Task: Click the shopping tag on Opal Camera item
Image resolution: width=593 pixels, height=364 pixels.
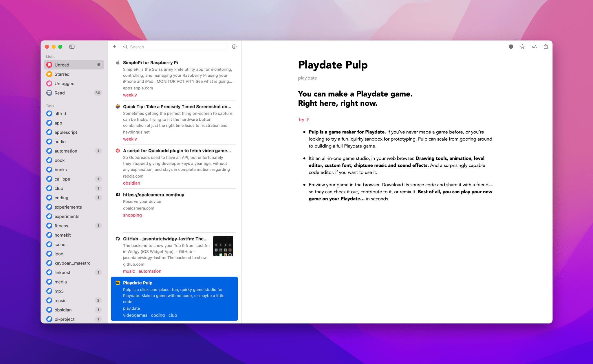Action: (132, 216)
